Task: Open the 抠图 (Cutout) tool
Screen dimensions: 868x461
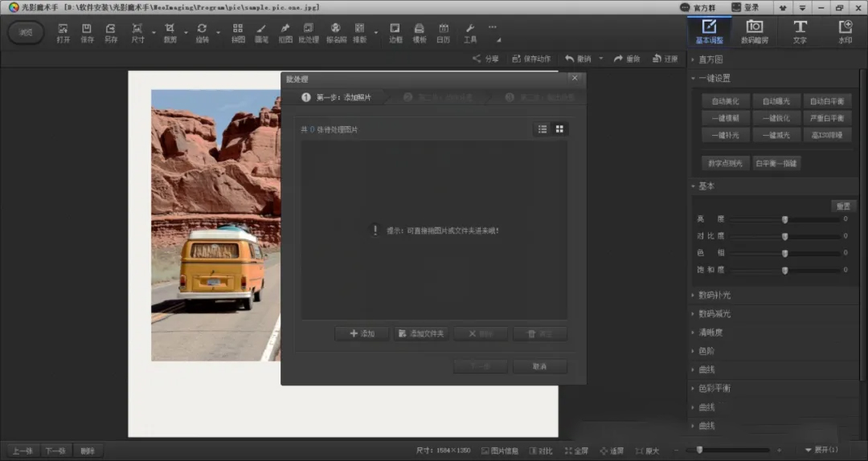Action: click(x=285, y=33)
